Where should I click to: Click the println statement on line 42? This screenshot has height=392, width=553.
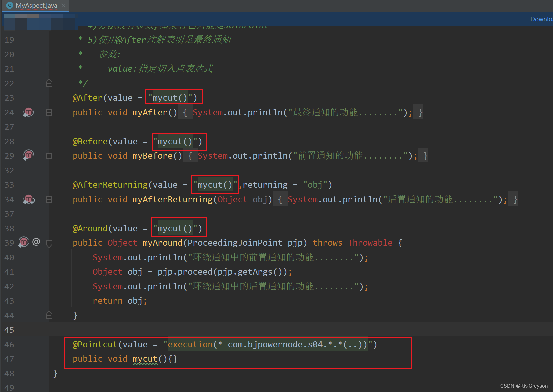pos(230,287)
